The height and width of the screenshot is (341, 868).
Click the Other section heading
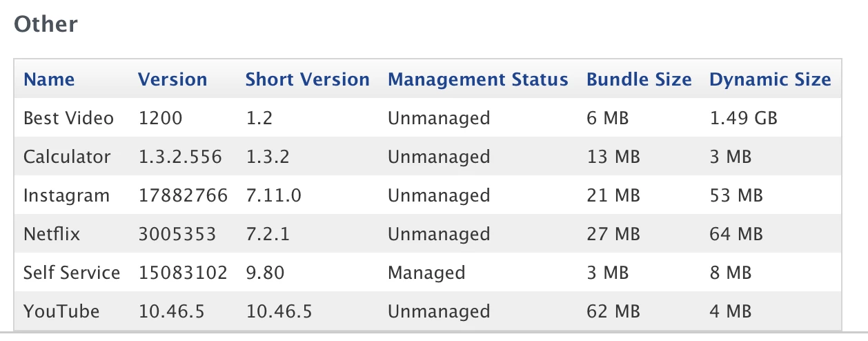pos(46,24)
